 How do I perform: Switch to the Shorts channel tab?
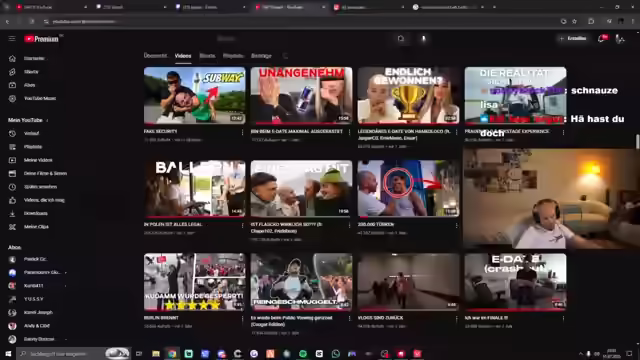click(x=207, y=56)
